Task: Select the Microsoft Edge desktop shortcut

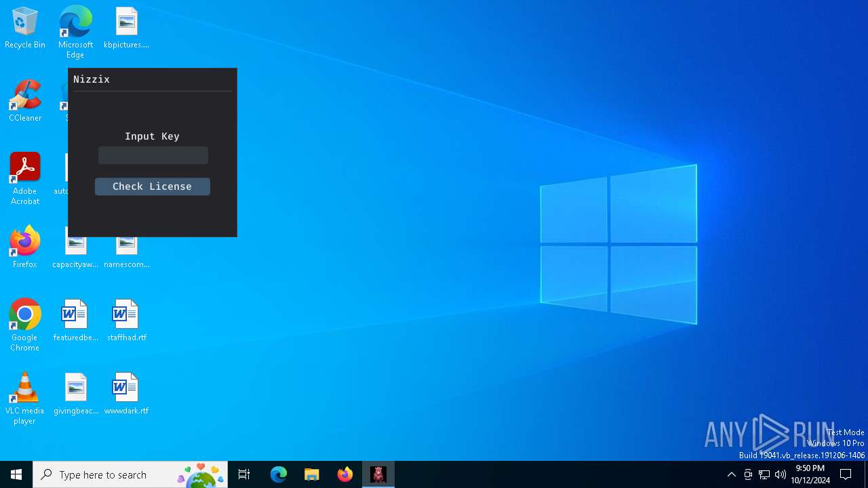Action: point(75,33)
